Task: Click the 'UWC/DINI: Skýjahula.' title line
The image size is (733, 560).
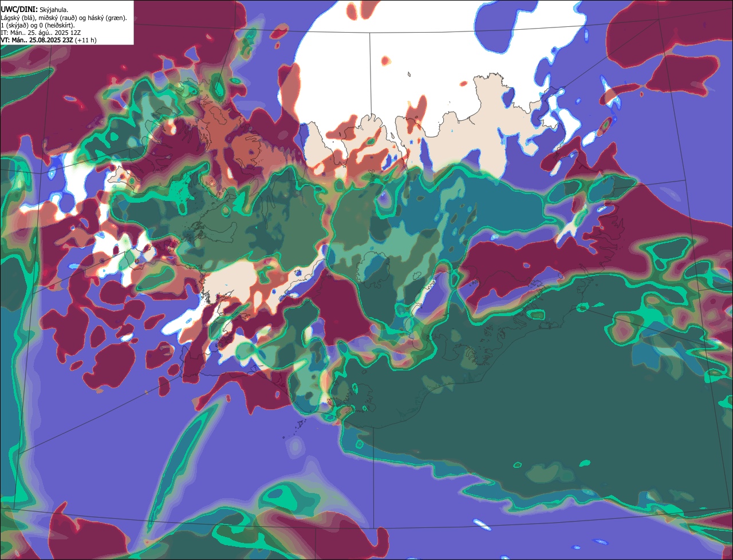Action: 35,10
